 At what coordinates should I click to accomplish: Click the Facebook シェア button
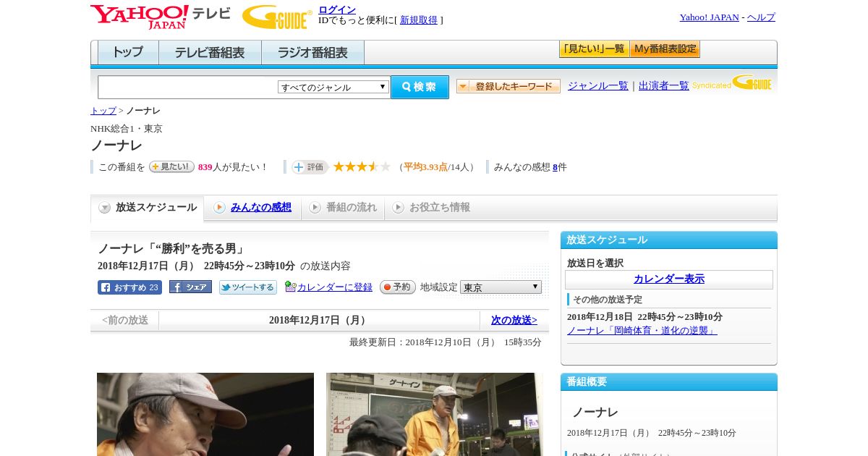tap(190, 287)
